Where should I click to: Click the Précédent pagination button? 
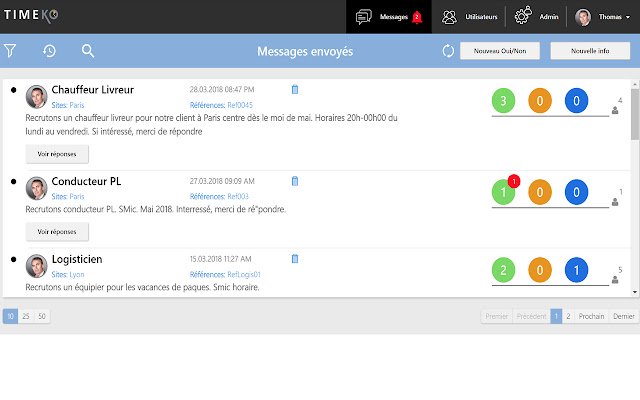click(531, 316)
